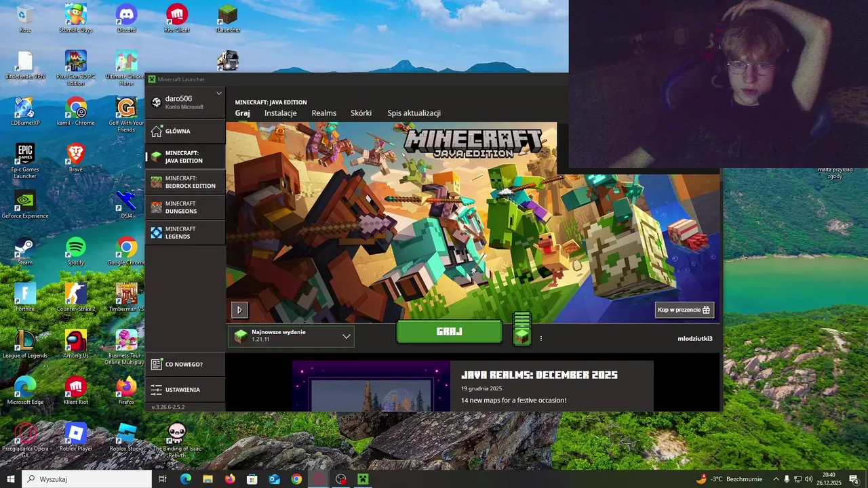Open the Among Us desktop icon

(x=76, y=344)
